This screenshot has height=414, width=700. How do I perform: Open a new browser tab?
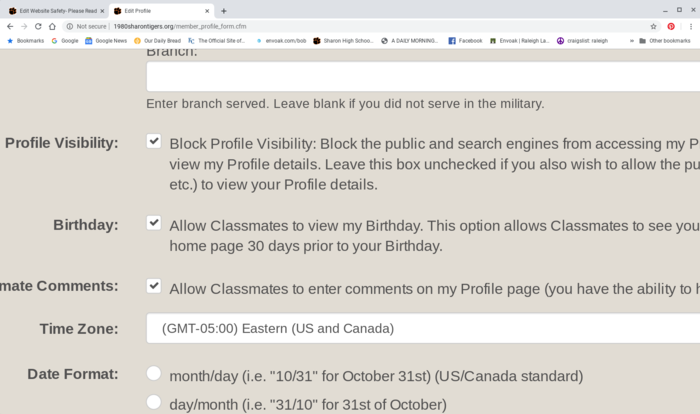(x=224, y=11)
